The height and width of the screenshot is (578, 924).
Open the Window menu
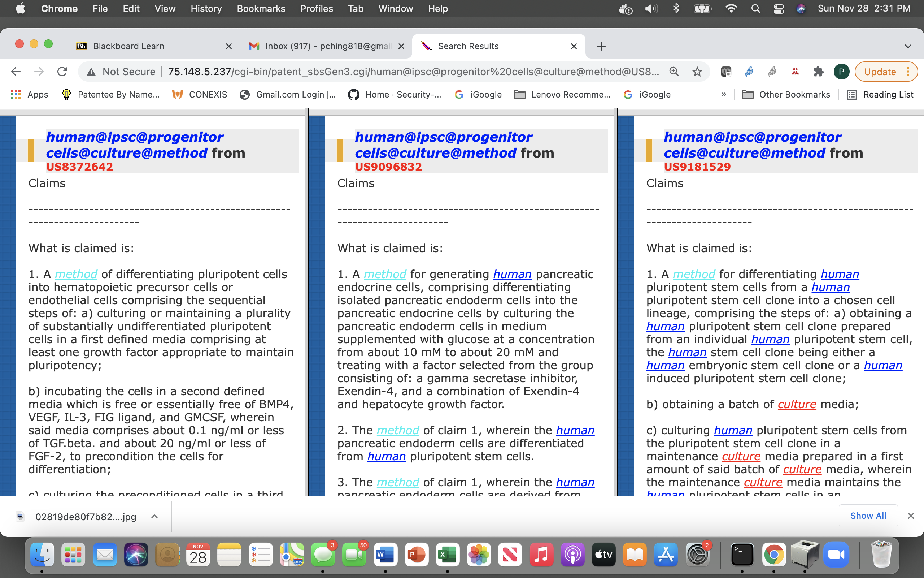(x=396, y=8)
